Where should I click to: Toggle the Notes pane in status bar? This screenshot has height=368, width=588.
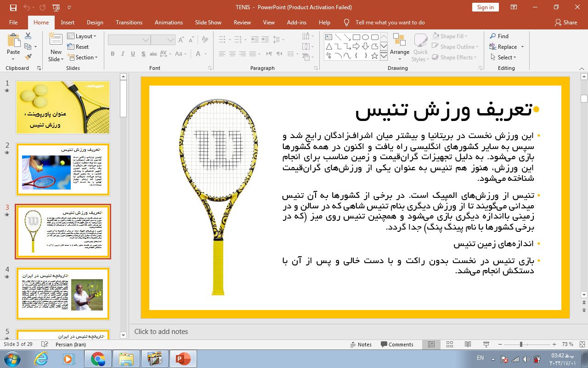coord(361,344)
